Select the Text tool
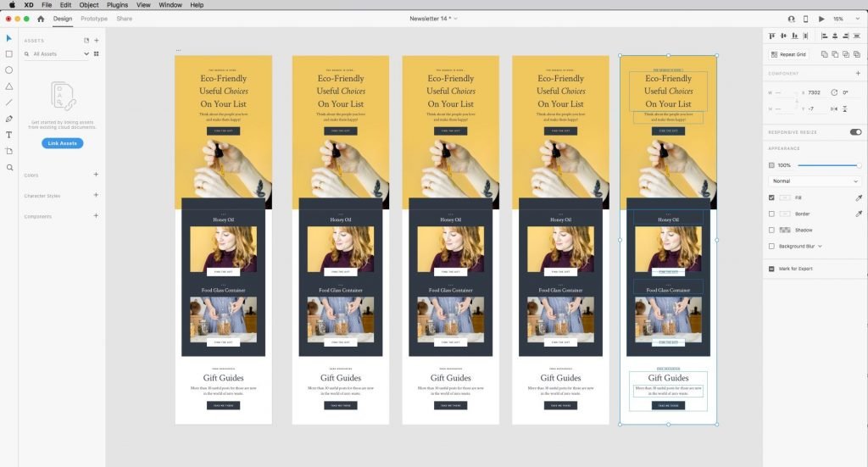The image size is (868, 467). click(9, 135)
